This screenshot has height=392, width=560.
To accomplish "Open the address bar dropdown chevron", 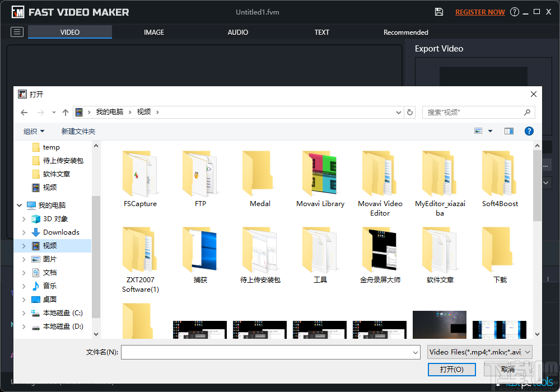I will click(398, 112).
